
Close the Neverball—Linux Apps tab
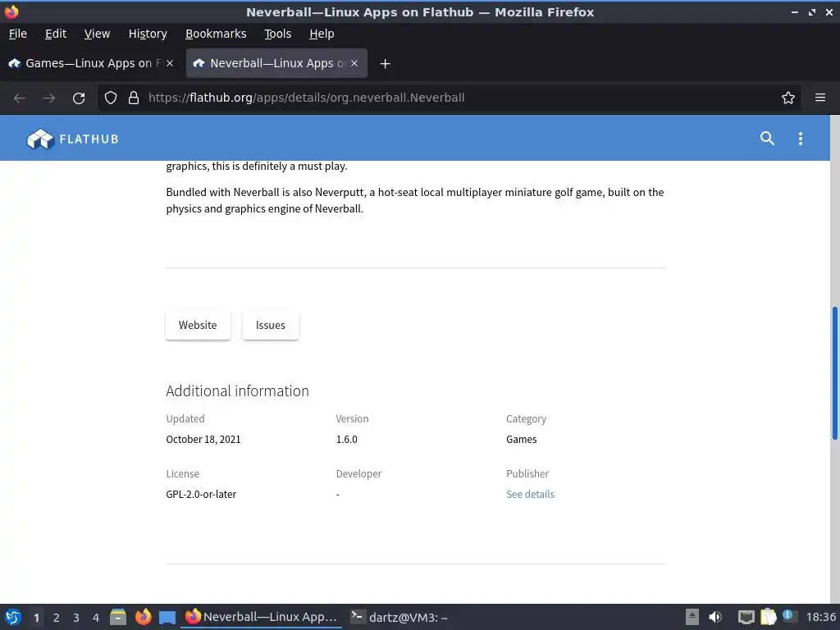pos(354,63)
